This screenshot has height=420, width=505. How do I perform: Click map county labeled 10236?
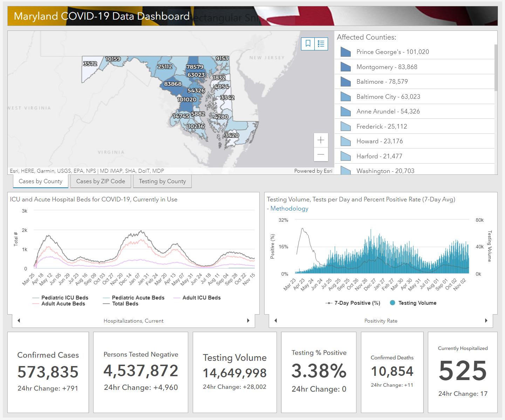point(196,126)
